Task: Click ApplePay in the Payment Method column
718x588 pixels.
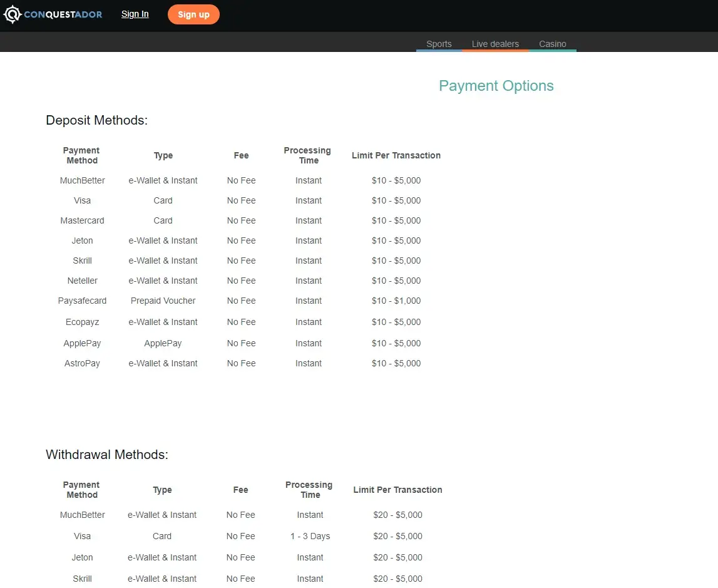Action: pyautogui.click(x=83, y=343)
